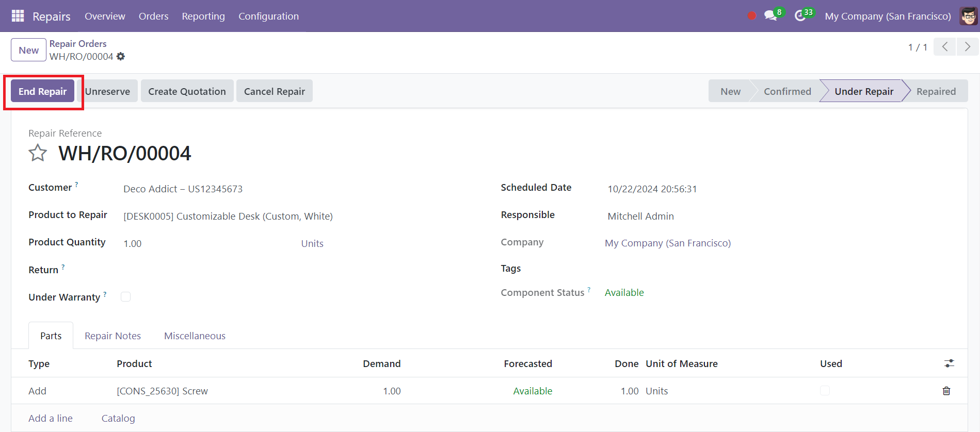
Task: Click the Type column header
Action: tap(39, 363)
